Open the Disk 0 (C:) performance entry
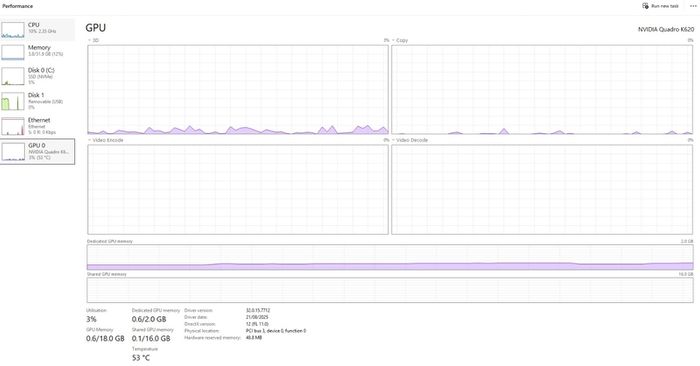The width and height of the screenshot is (700, 366). click(38, 76)
